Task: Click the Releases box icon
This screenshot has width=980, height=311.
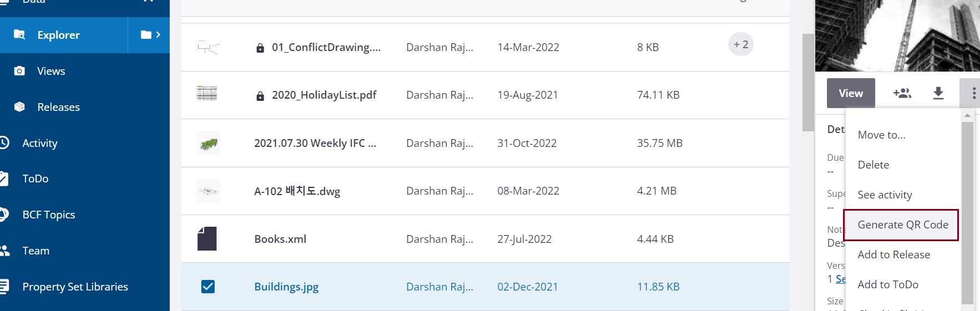Action: (x=19, y=107)
